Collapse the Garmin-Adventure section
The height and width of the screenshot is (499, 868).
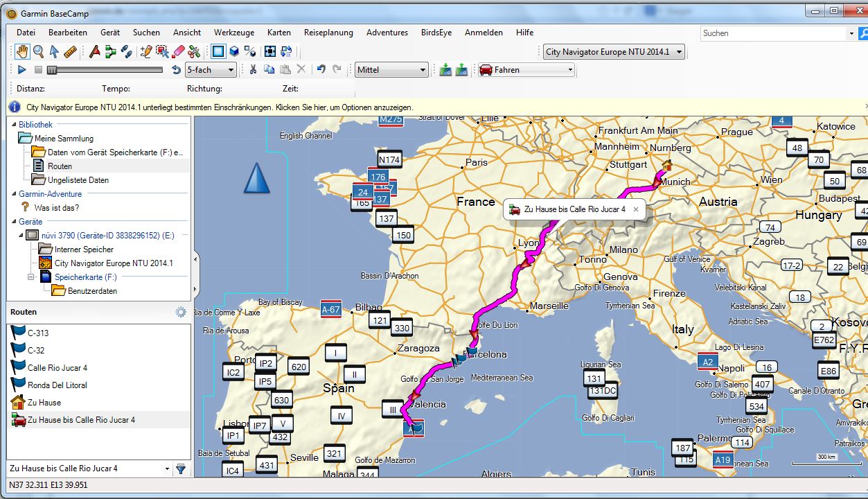[x=14, y=194]
